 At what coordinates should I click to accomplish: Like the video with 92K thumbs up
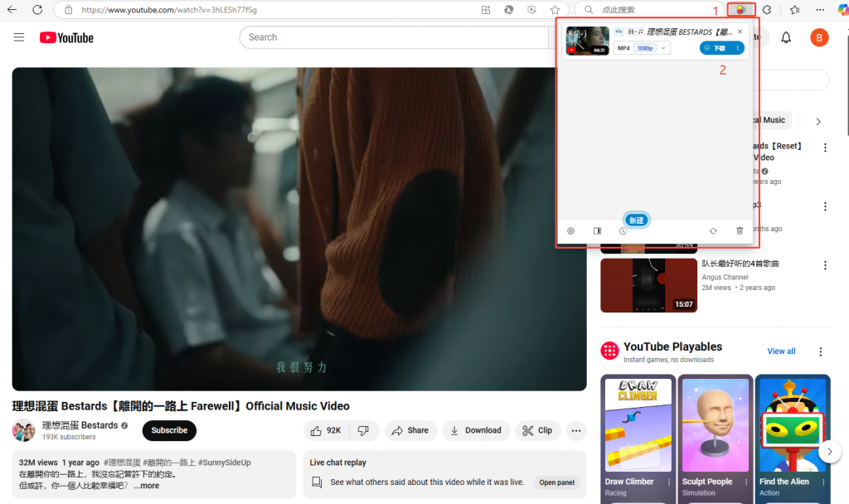(327, 430)
